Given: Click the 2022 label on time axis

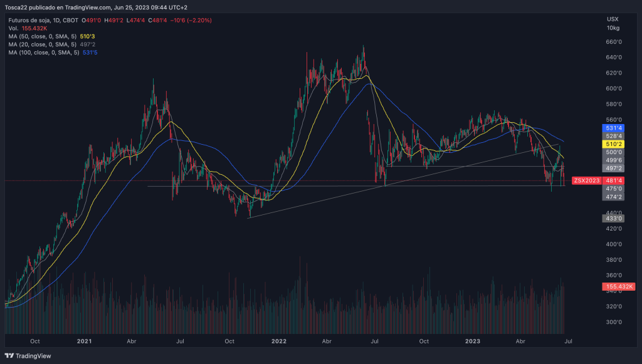Looking at the screenshot, I should (x=279, y=341).
